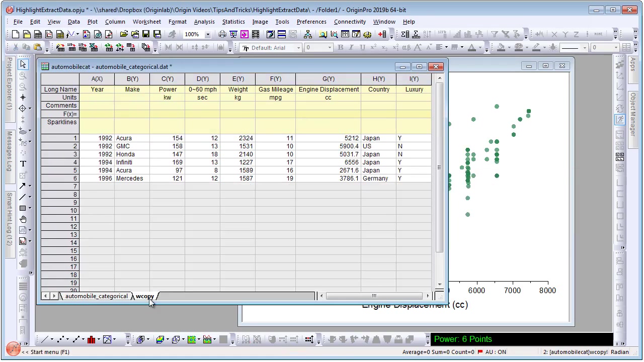Click the Code Builder gear icon
644x362 pixels.
click(367, 34)
